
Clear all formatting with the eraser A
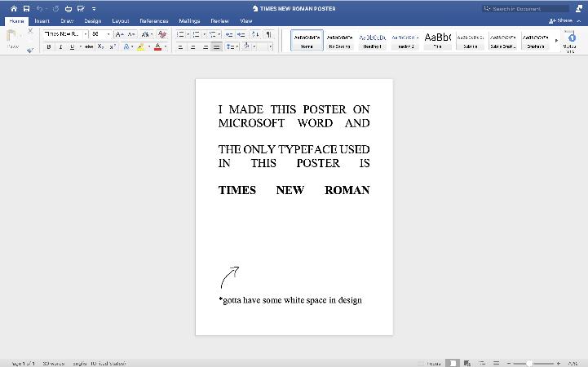[162, 34]
